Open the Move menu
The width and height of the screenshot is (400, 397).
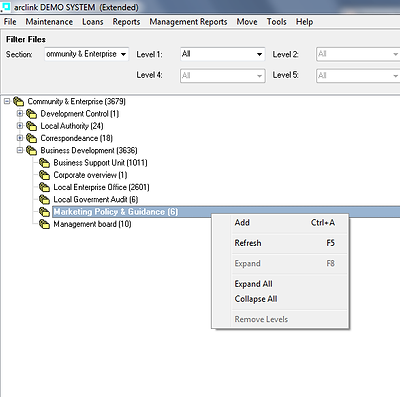click(247, 22)
